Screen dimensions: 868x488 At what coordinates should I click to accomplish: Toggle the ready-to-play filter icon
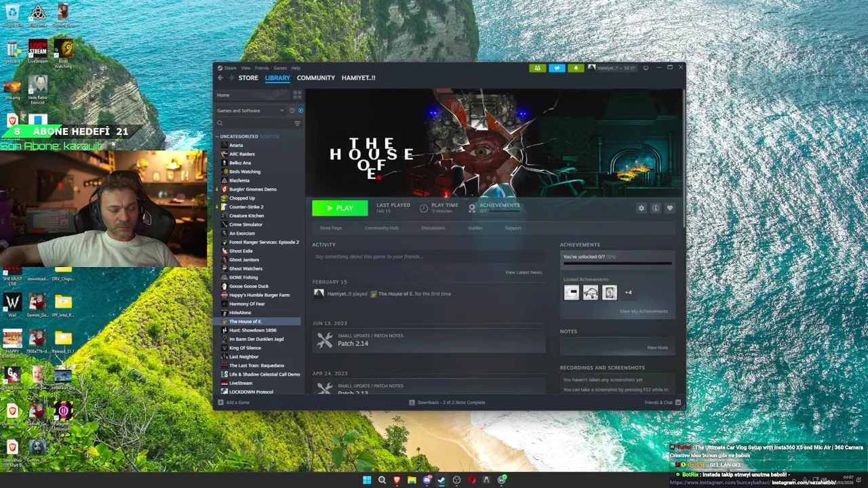(300, 110)
